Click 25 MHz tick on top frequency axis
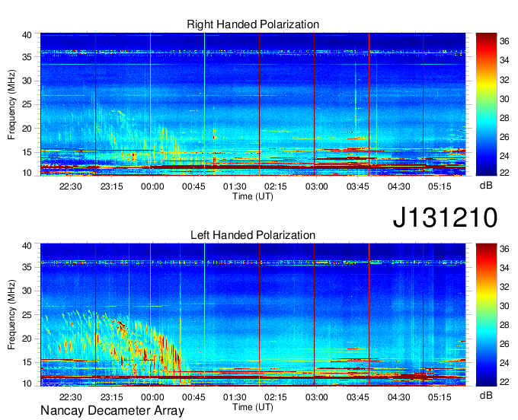 [27, 104]
